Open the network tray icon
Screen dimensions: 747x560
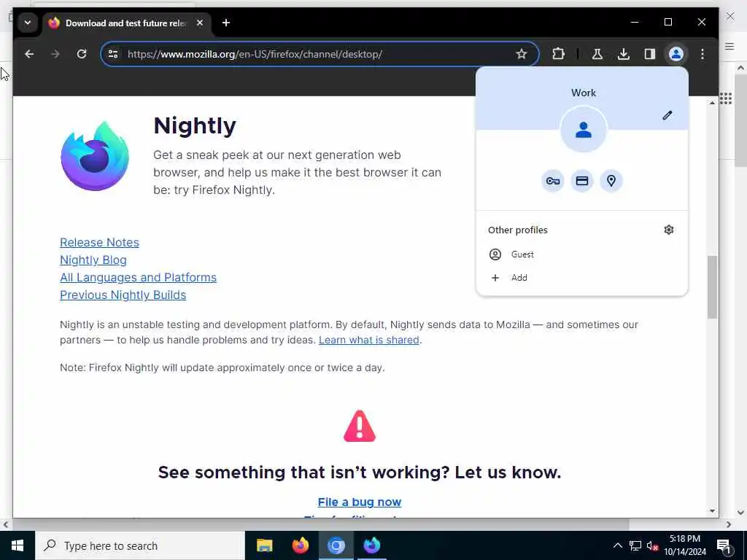point(635,545)
